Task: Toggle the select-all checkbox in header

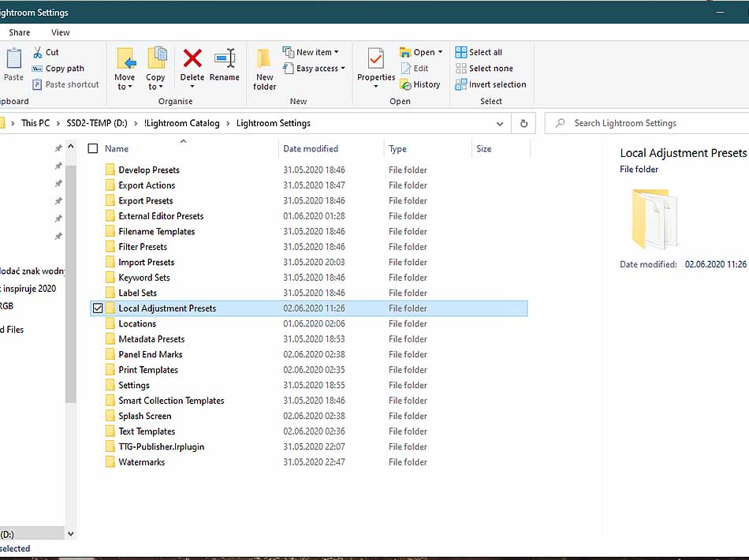Action: coord(93,148)
